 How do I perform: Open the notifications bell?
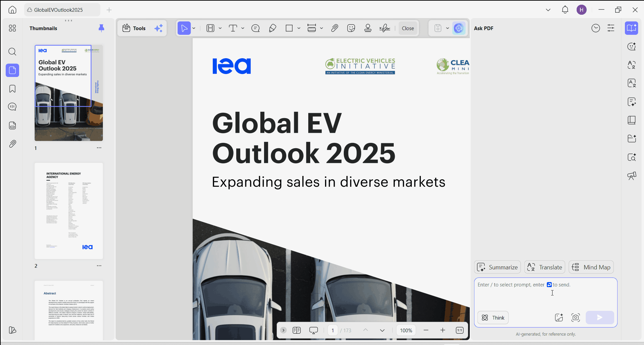coord(565,10)
